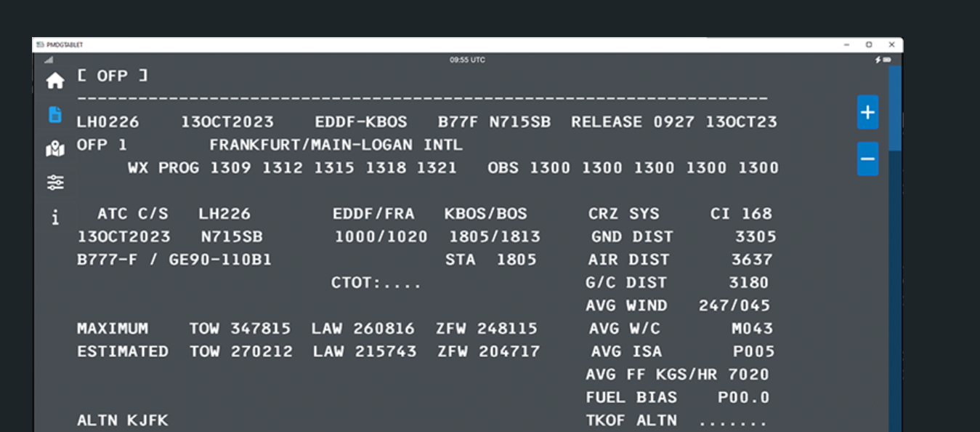Click the STA 1805 entry
The height and width of the screenshot is (432, 980).
pos(491,260)
